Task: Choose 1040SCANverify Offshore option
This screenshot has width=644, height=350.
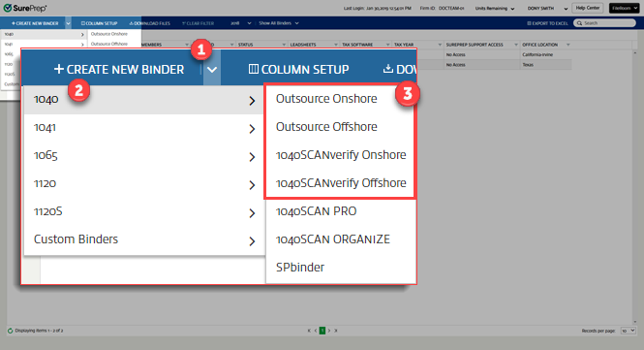Action: [x=341, y=183]
